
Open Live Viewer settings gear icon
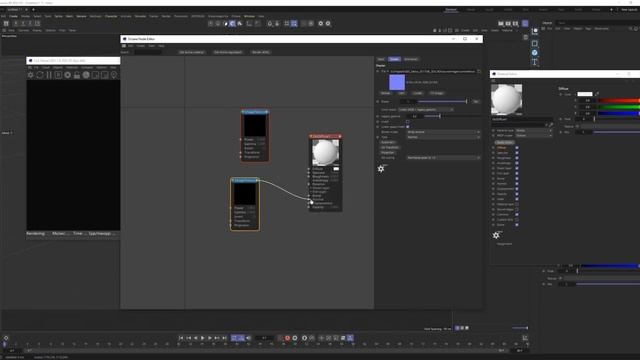(x=31, y=75)
